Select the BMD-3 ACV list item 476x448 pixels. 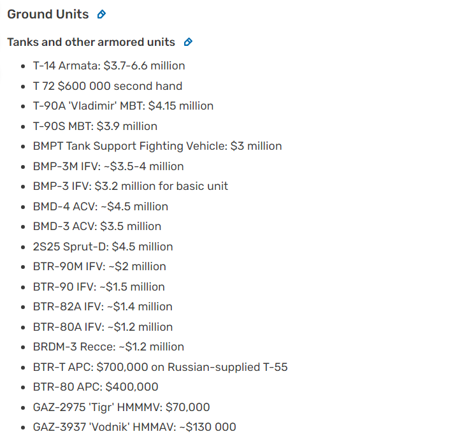[97, 226]
